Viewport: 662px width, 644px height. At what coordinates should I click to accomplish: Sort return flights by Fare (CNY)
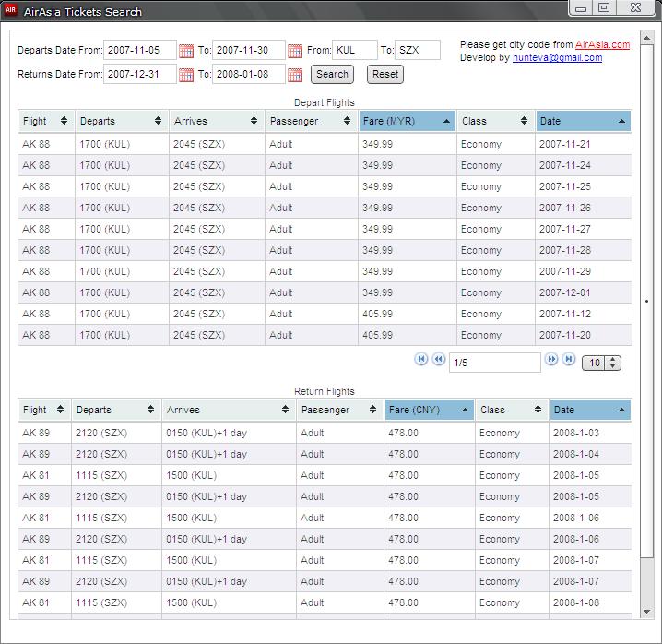pos(430,410)
